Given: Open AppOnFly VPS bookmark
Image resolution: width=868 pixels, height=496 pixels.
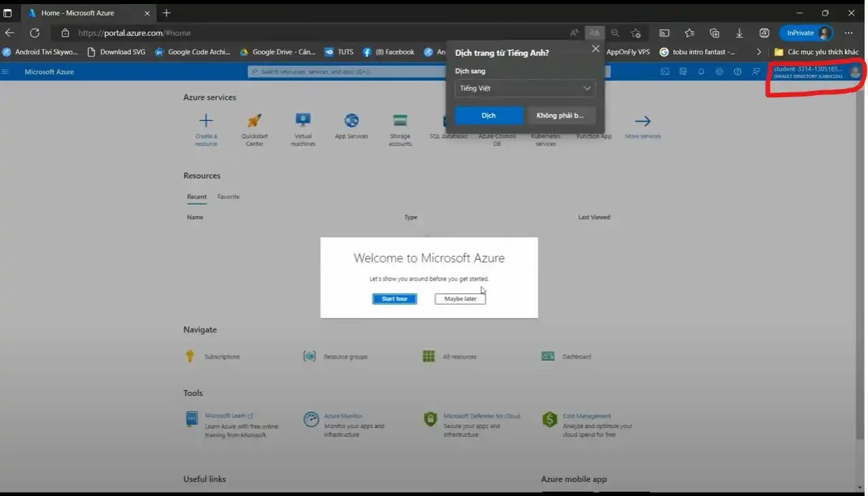Looking at the screenshot, I should click(628, 52).
